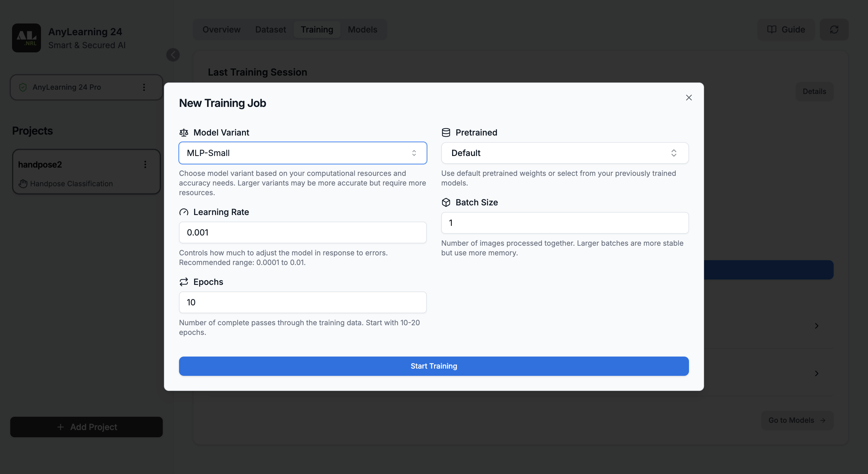Click the AnyLearning 24 Pro license label
The height and width of the screenshot is (474, 868).
coord(67,87)
